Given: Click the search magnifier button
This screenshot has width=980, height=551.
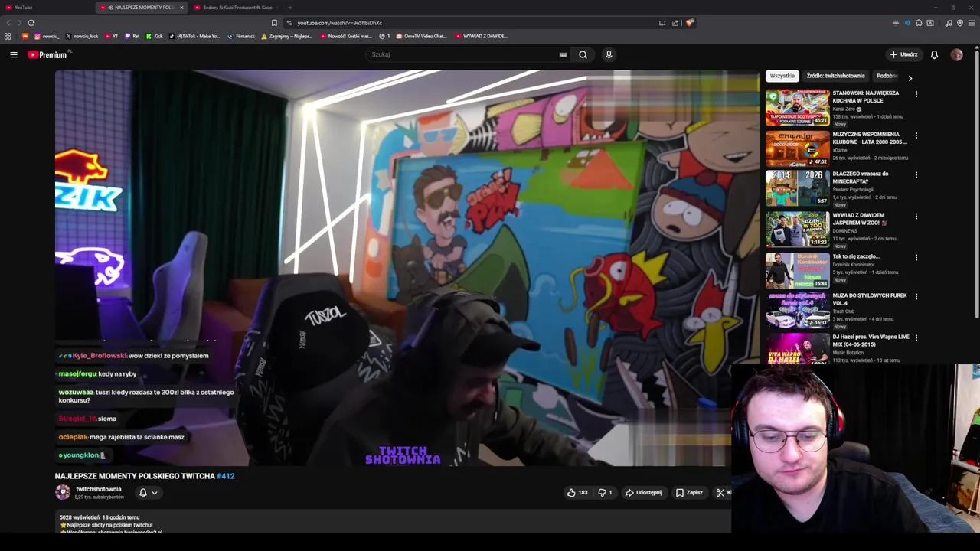Looking at the screenshot, I should pos(583,54).
